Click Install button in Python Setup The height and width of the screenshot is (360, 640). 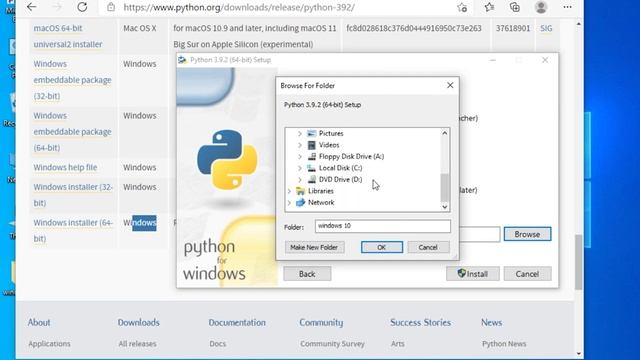point(473,274)
